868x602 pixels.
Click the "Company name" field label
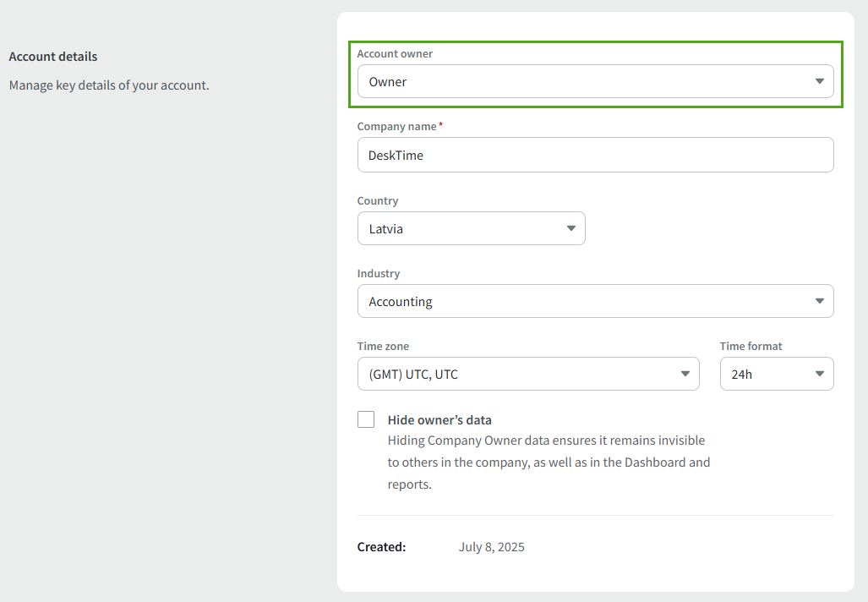tap(396, 127)
